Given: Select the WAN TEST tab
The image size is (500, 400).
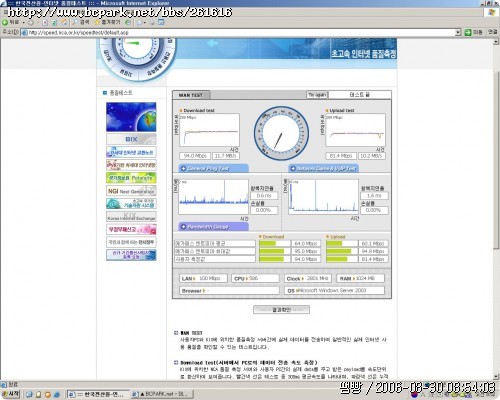Looking at the screenshot, I should coord(191,95).
